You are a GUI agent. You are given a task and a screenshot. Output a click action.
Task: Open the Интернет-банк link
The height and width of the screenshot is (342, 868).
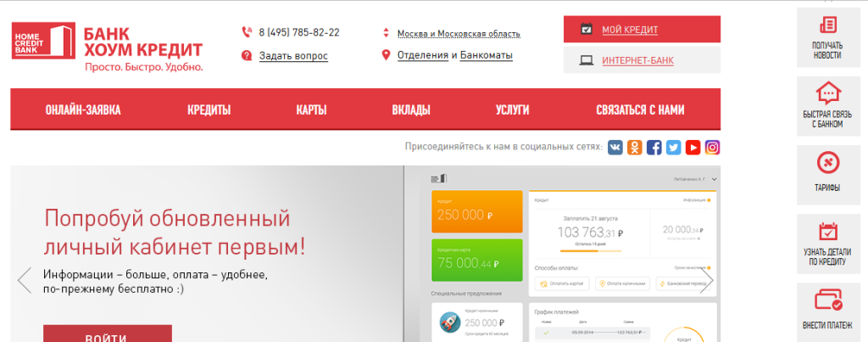(642, 60)
